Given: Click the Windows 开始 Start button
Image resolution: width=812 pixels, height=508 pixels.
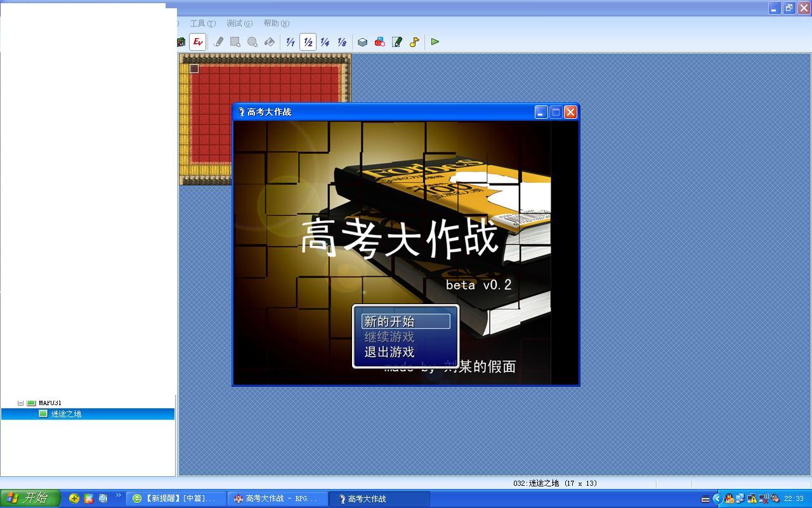Looking at the screenshot, I should (30, 498).
